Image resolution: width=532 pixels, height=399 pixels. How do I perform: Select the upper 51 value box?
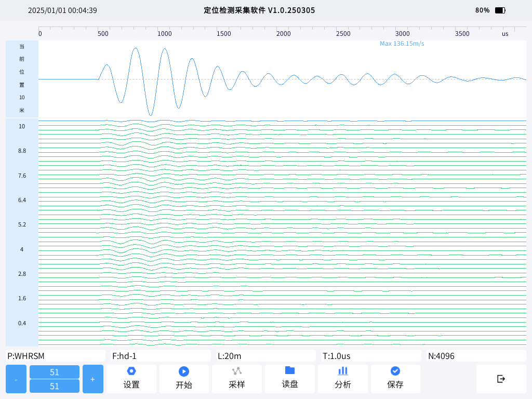click(x=55, y=372)
